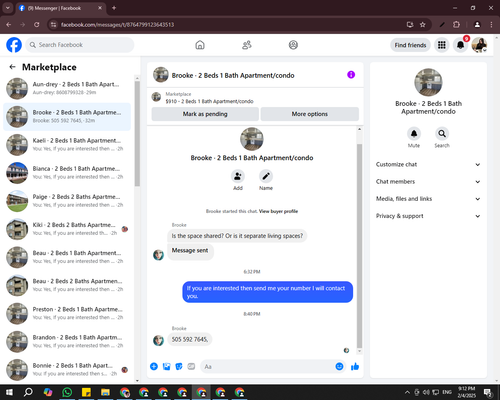The height and width of the screenshot is (400, 500).
Task: Click the Name pencil edit icon
Action: (266, 176)
